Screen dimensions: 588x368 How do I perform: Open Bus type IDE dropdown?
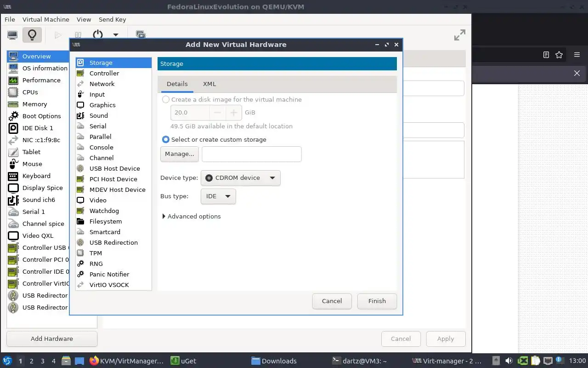tap(218, 196)
